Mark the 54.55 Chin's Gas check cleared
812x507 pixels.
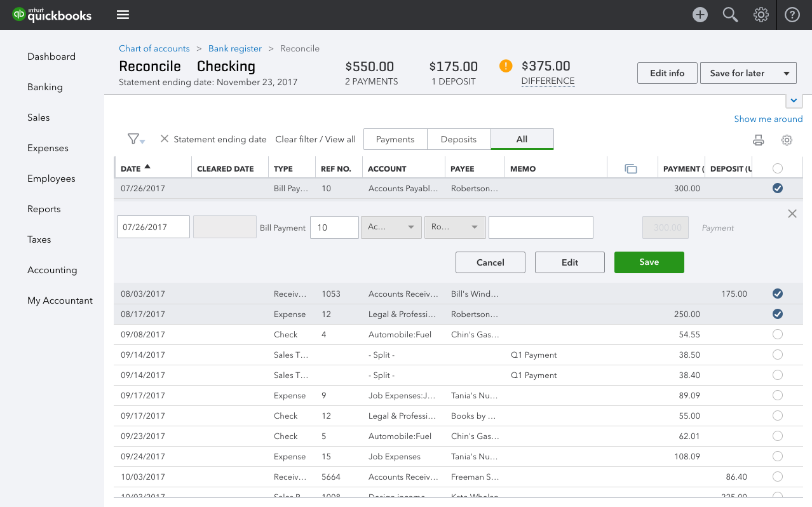[778, 334]
